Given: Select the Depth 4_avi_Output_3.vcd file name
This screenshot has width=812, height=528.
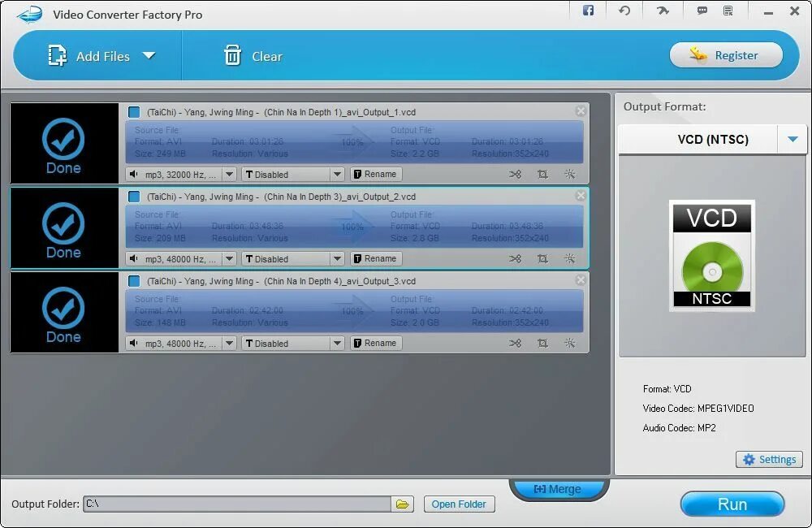Looking at the screenshot, I should coord(281,281).
